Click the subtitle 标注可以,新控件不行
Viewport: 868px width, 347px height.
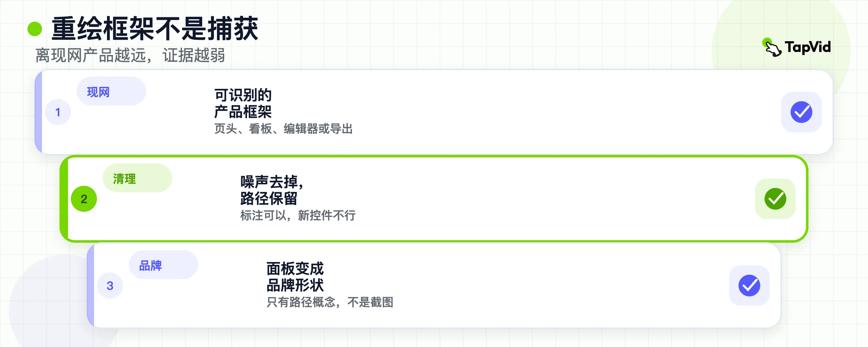click(298, 215)
